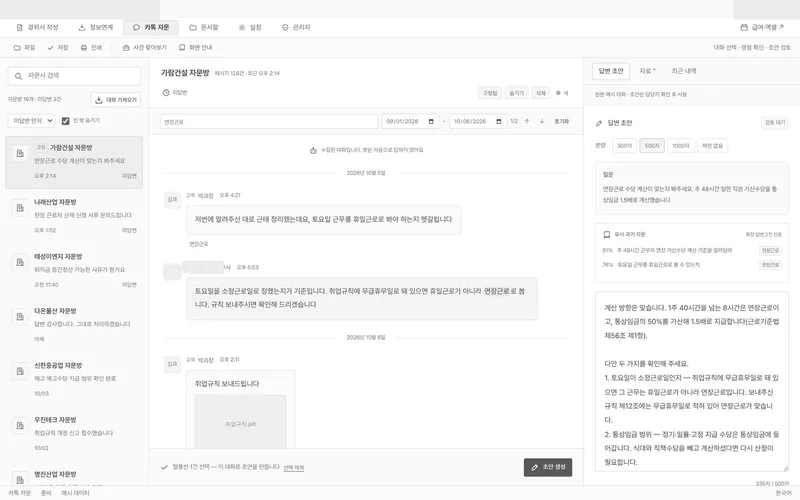The image size is (800, 500).
Task: Click the pencil icon beside 답변 초안 heading
Action: tap(599, 123)
